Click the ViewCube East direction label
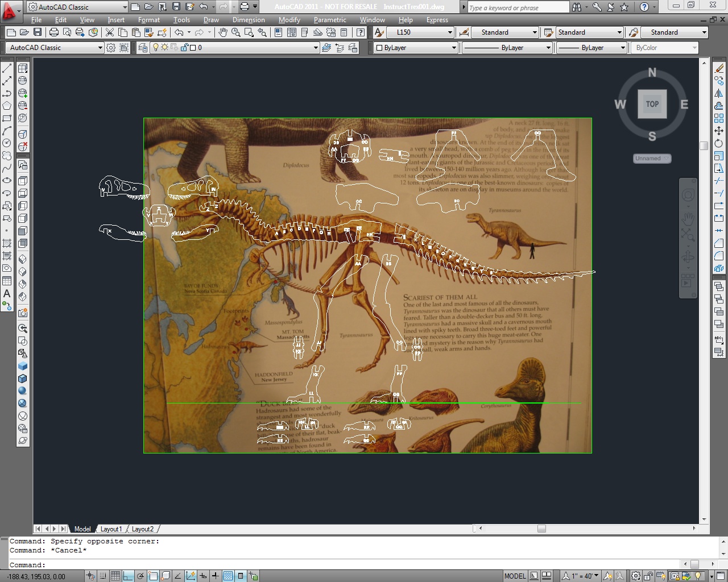Screen dimensions: 728x582 684,105
